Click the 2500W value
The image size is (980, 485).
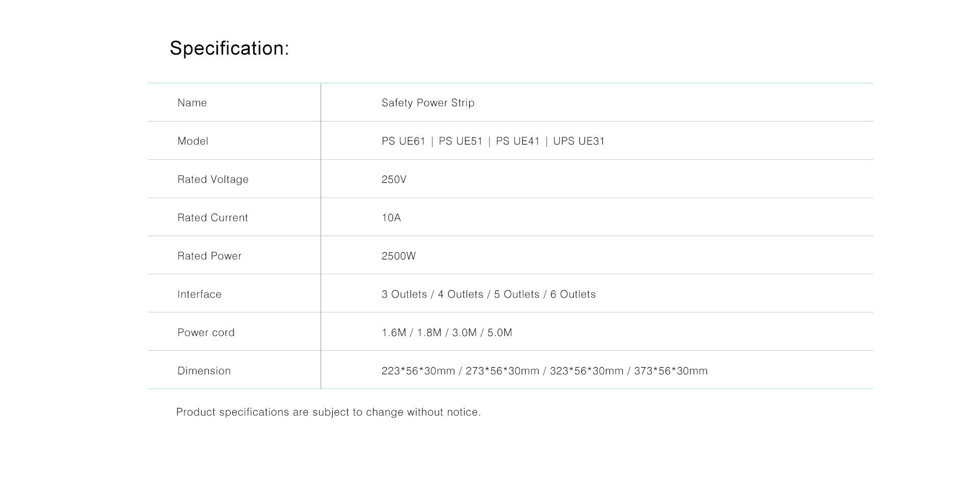click(398, 256)
